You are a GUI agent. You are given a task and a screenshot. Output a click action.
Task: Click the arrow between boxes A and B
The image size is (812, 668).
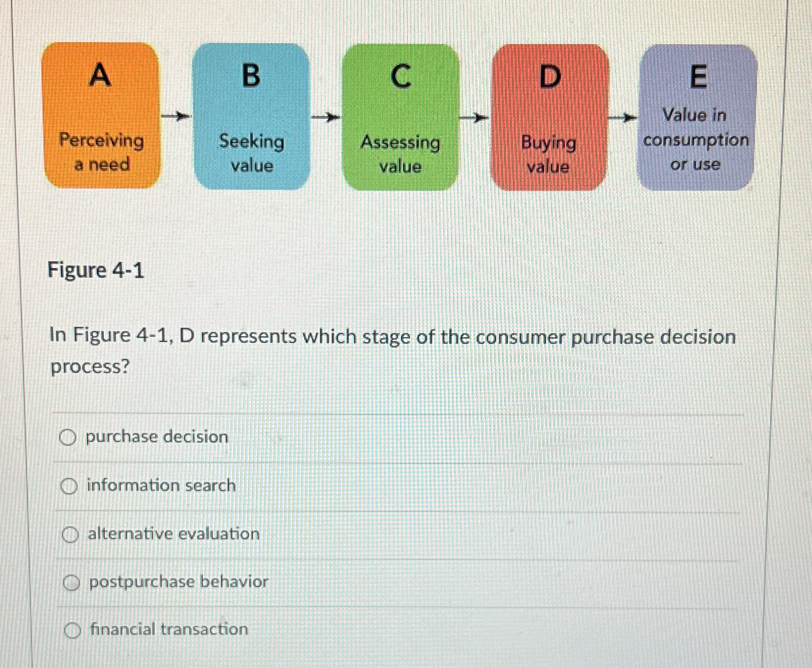(175, 116)
